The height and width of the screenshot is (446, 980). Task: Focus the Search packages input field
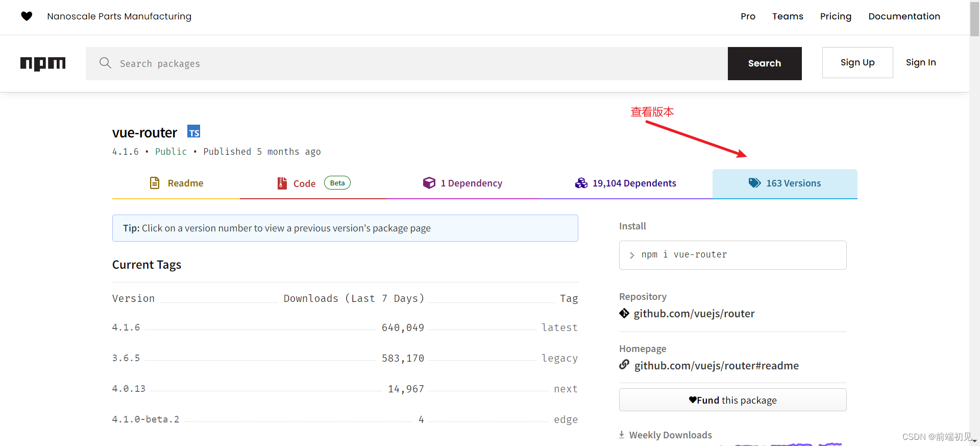pos(407,63)
